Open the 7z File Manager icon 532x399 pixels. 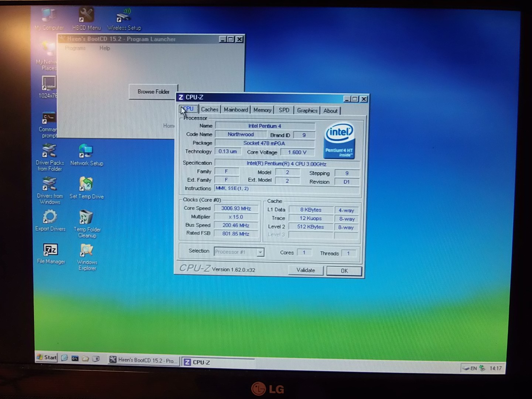[51, 253]
